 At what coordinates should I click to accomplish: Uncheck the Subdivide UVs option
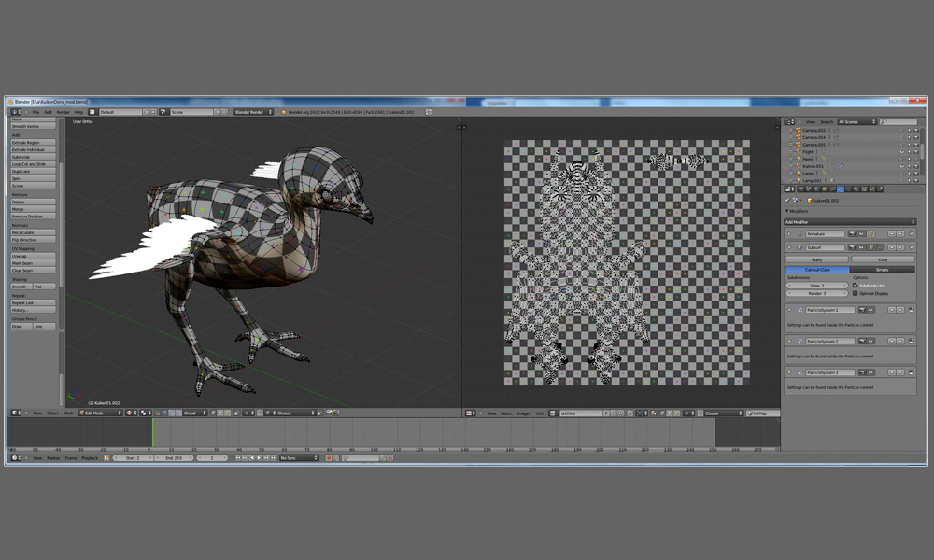(855, 286)
